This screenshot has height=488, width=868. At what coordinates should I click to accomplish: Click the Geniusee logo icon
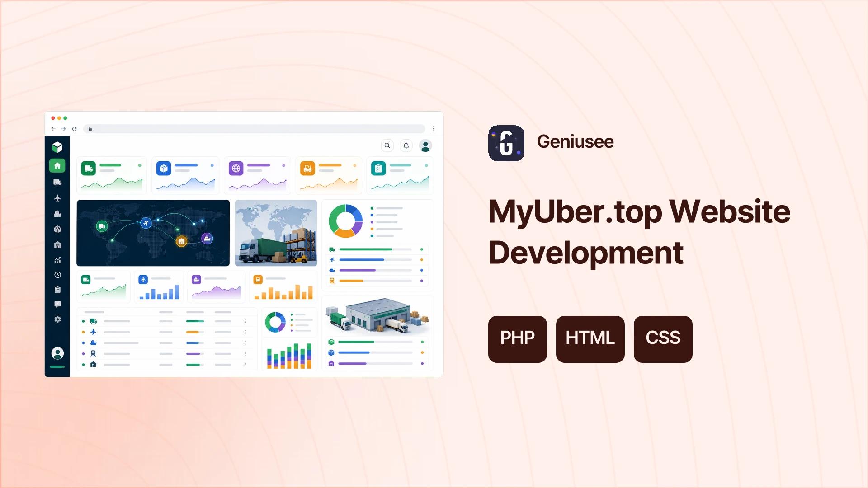pos(506,143)
